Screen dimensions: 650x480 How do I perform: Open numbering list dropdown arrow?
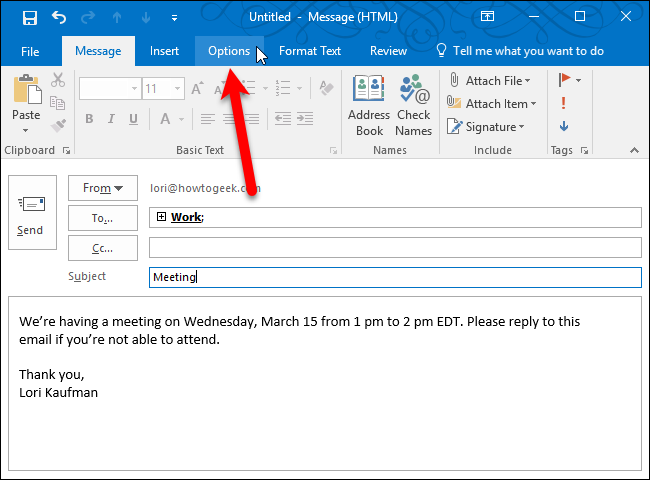click(299, 88)
